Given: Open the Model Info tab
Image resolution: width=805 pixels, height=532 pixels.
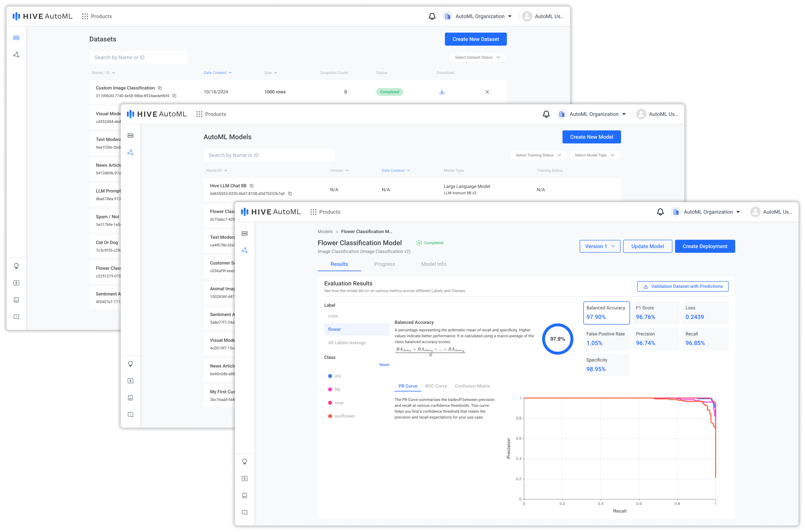Looking at the screenshot, I should click(433, 264).
